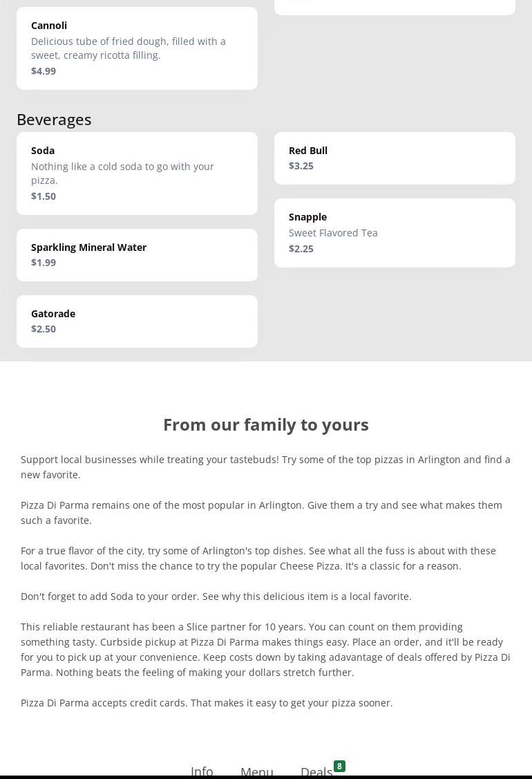Screen dimensions: 532x779
Task: Pick the Snapple Sweet Flavored Tea
Action: [395, 232]
